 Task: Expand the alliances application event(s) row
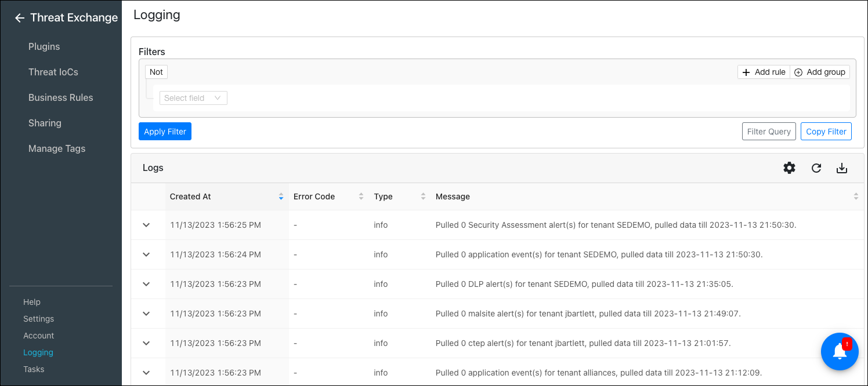[146, 373]
